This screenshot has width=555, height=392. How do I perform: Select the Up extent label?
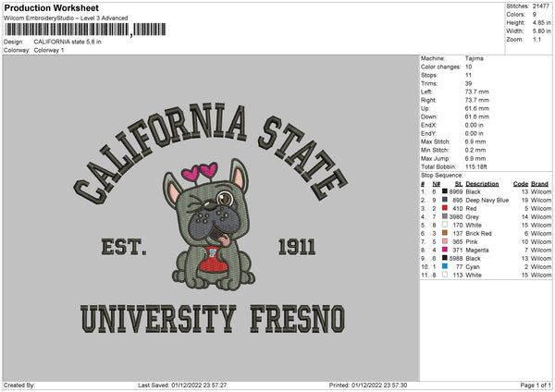(425, 108)
